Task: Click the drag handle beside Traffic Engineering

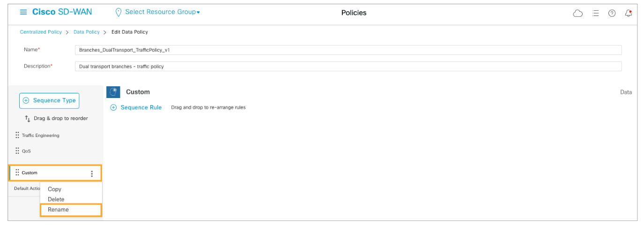Action: pyautogui.click(x=17, y=135)
